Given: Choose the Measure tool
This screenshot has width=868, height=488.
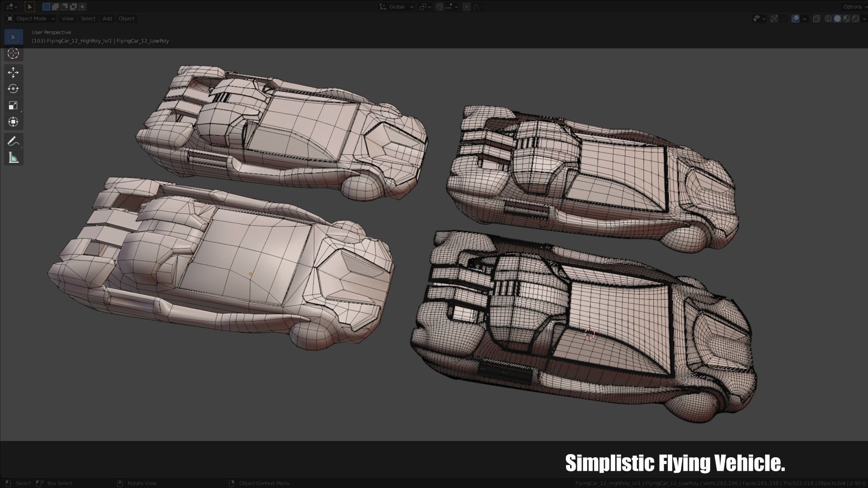Looking at the screenshot, I should pos(13,158).
